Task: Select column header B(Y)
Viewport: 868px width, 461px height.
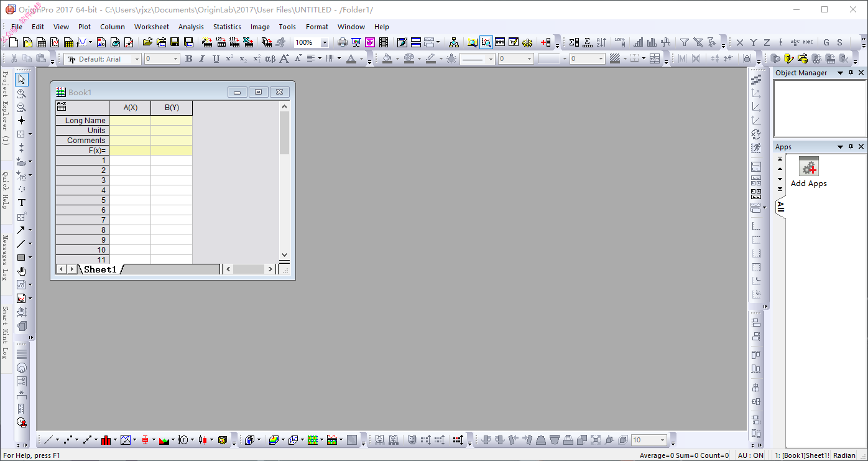Action: 172,108
